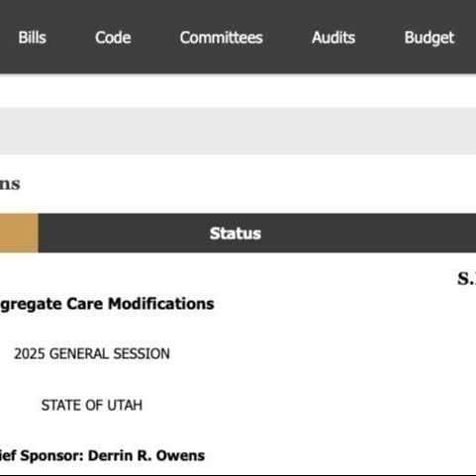Open the Budget menu

tap(429, 38)
